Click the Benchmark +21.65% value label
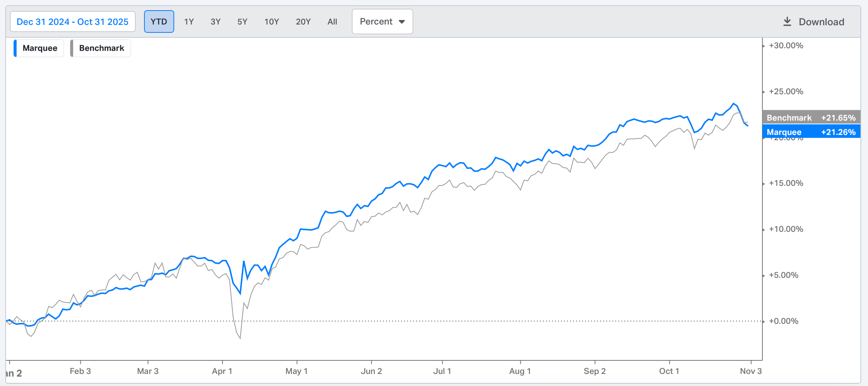This screenshot has height=386, width=868. point(811,118)
